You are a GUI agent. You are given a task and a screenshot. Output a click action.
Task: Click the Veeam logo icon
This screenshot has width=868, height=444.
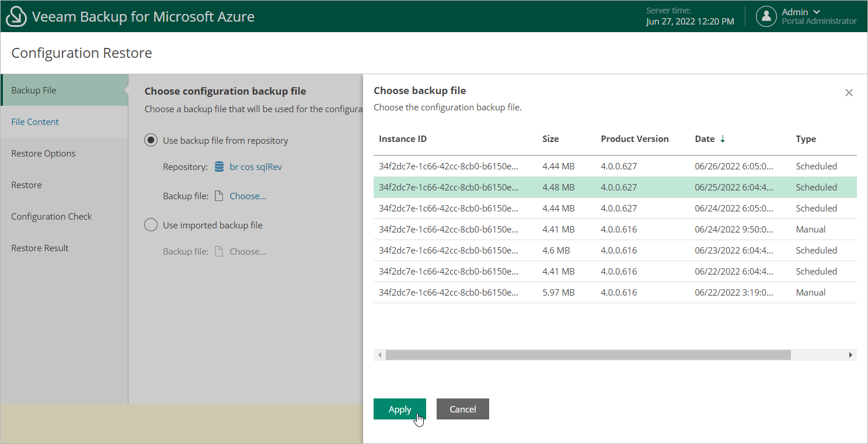[x=16, y=16]
